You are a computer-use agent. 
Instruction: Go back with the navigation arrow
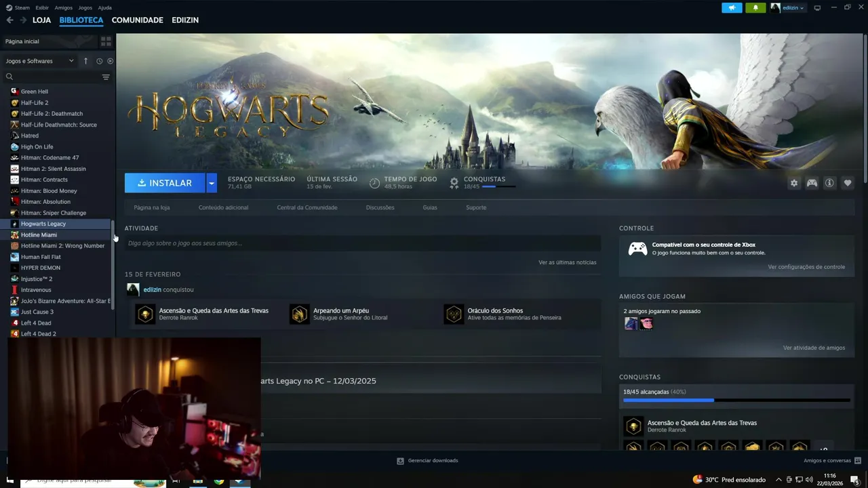9,20
